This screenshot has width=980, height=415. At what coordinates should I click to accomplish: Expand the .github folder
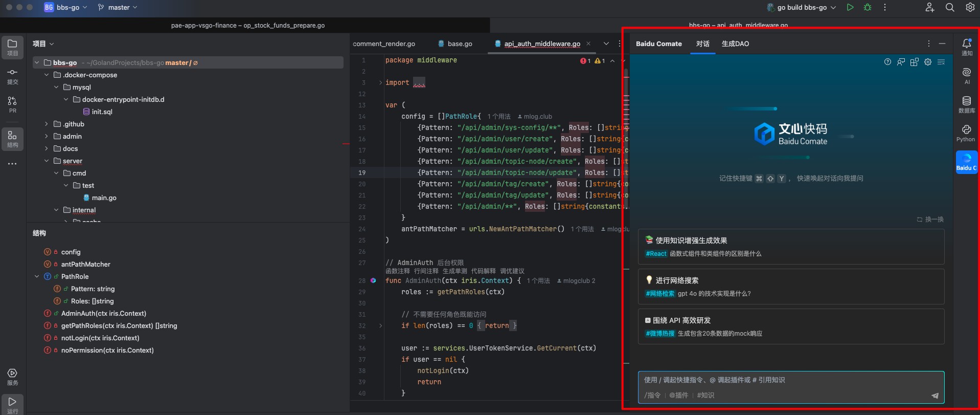(x=47, y=124)
